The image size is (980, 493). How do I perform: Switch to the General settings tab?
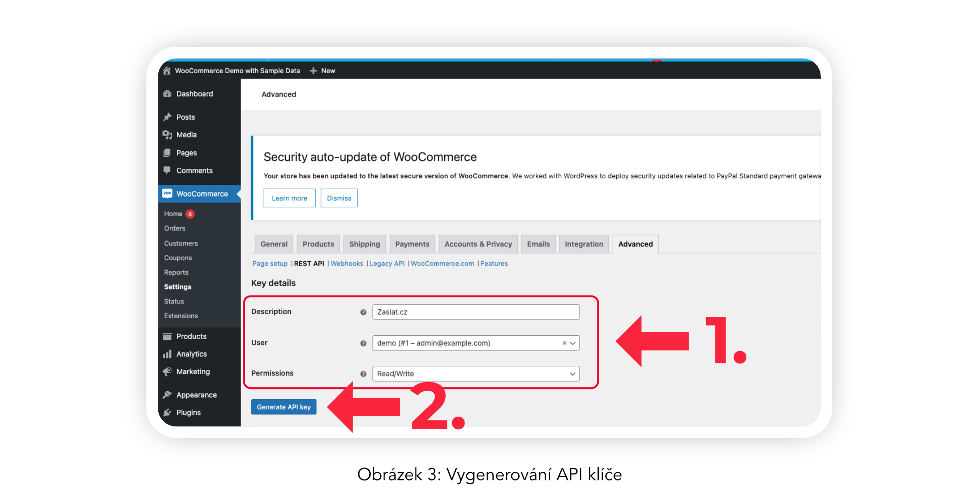point(274,244)
